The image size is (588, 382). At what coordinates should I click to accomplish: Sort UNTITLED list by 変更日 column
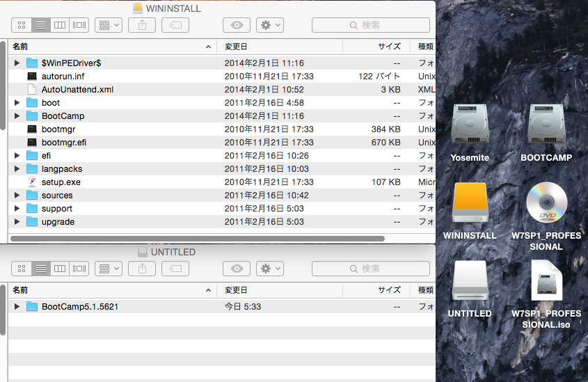[280, 289]
